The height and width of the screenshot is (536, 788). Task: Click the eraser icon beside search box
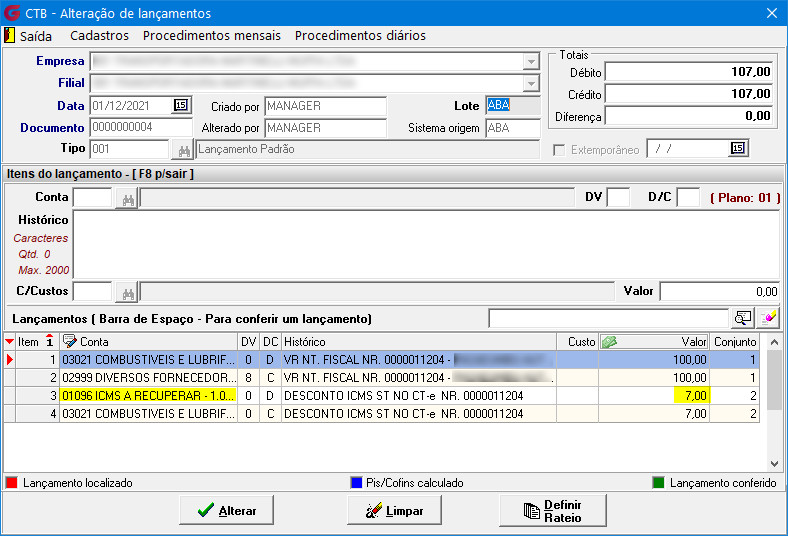coord(768,318)
